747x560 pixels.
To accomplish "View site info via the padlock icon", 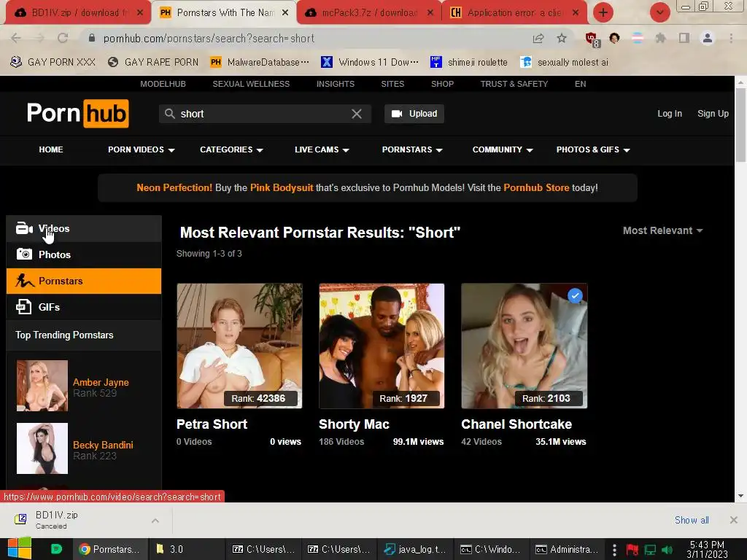I will pos(92,38).
